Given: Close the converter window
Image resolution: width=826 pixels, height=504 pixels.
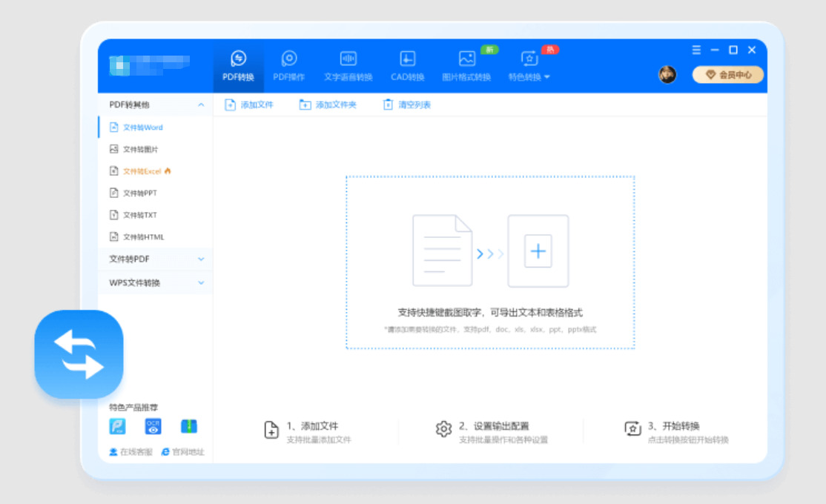Looking at the screenshot, I should [752, 50].
